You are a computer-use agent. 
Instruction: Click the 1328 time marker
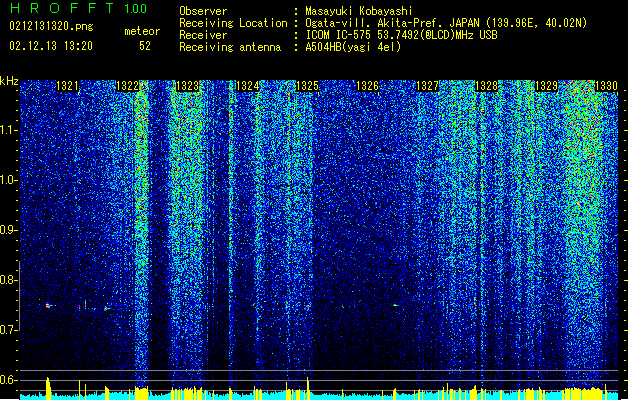click(487, 86)
